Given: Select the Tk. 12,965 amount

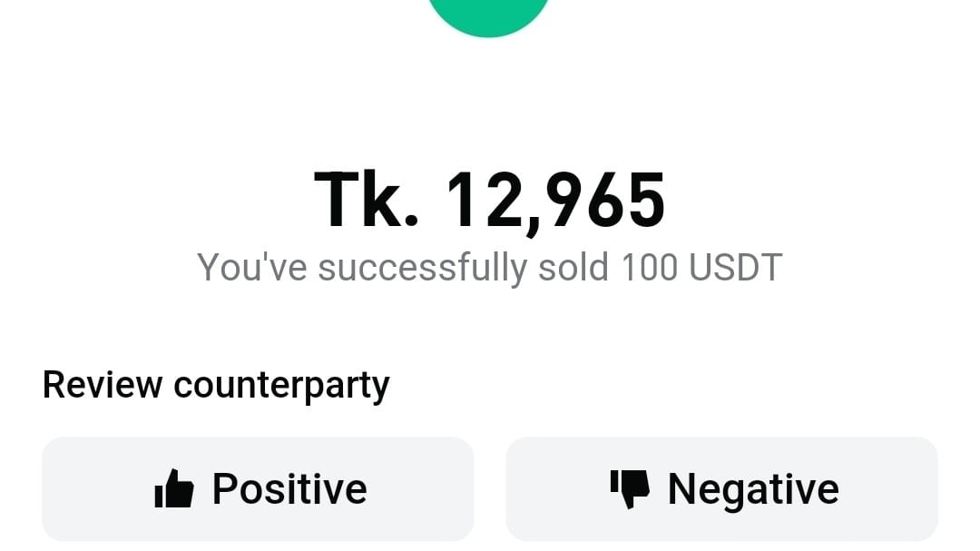Looking at the screenshot, I should (489, 201).
